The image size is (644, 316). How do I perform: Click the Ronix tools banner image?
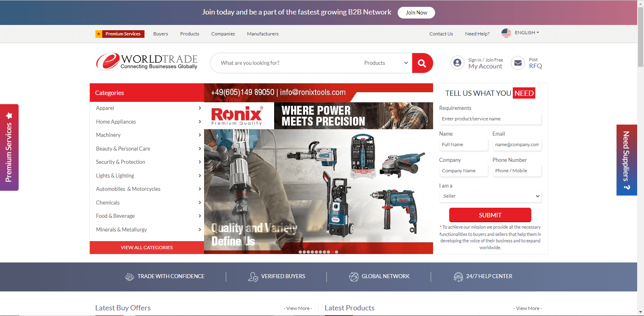click(x=318, y=169)
